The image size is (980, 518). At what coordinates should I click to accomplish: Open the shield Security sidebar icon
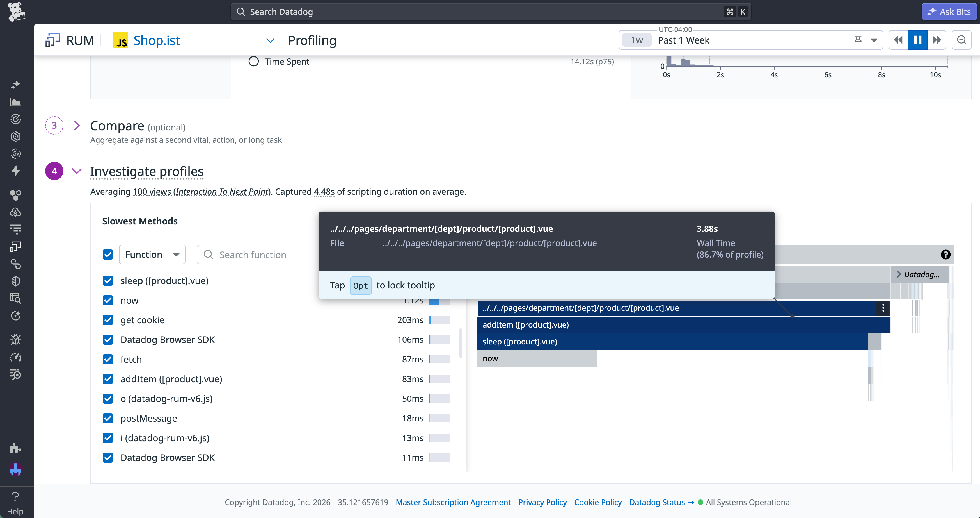tap(16, 281)
